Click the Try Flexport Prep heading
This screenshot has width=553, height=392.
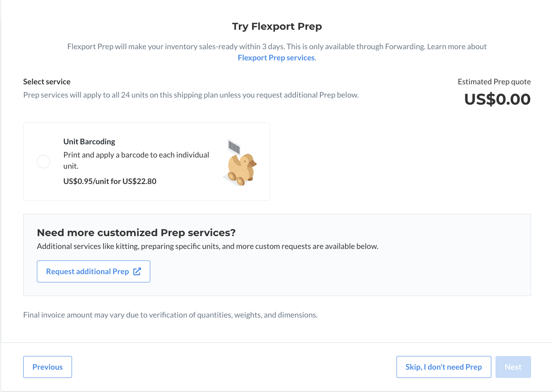click(x=277, y=26)
